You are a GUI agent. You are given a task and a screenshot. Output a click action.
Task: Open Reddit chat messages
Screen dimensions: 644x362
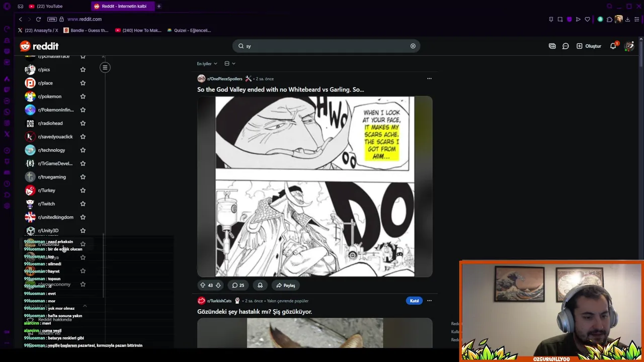(566, 46)
